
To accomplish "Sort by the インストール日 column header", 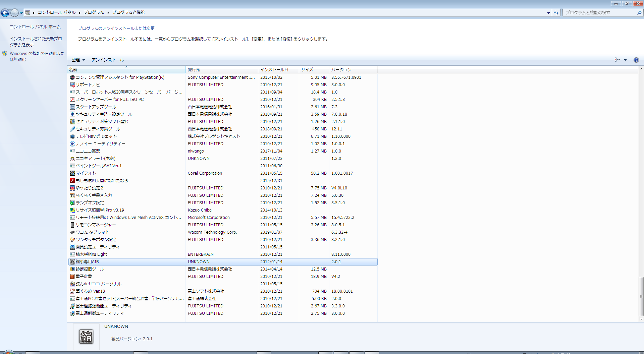I will coord(279,70).
